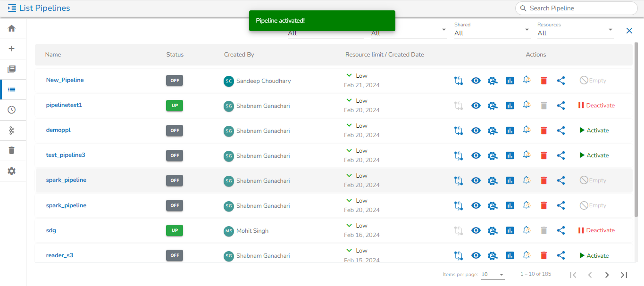Open monitoring chart icon for test_pipeline3

pos(510,155)
